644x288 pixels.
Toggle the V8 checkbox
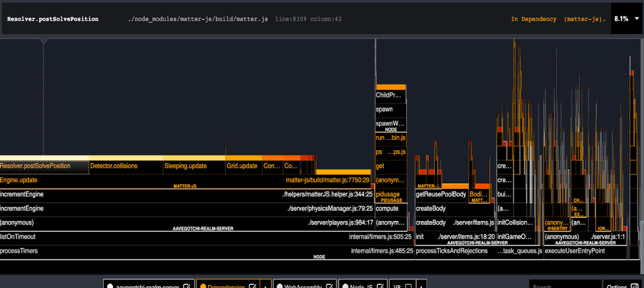tap(408, 286)
